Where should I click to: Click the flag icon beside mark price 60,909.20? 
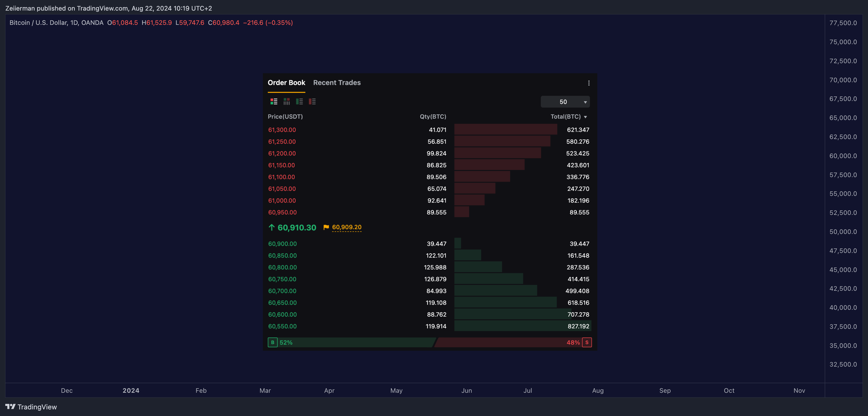coord(326,227)
